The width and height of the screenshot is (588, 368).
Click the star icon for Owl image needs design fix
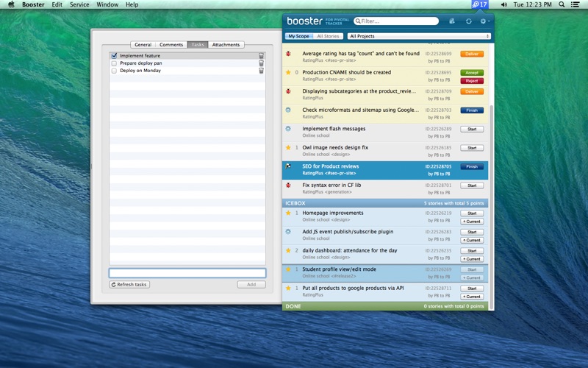tap(288, 148)
